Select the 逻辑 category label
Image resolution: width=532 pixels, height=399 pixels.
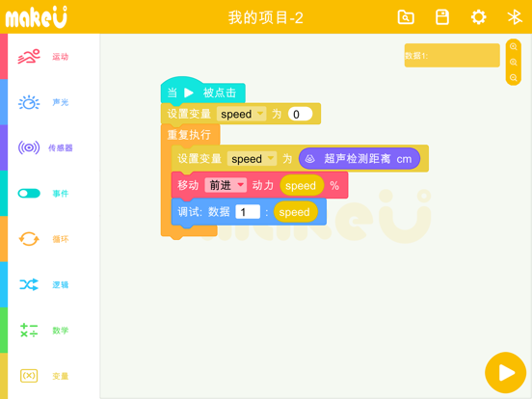(61, 284)
